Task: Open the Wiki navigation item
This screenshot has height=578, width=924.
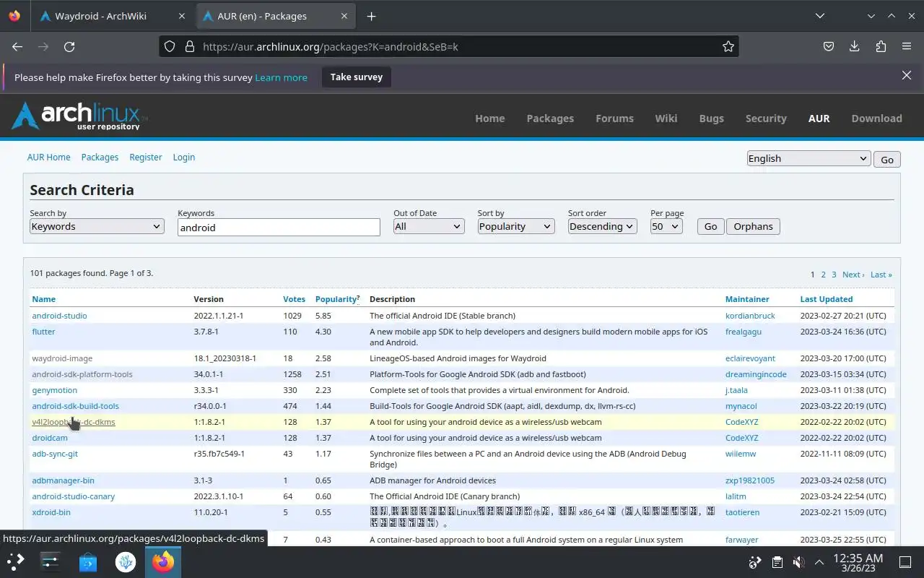Action: pyautogui.click(x=666, y=118)
